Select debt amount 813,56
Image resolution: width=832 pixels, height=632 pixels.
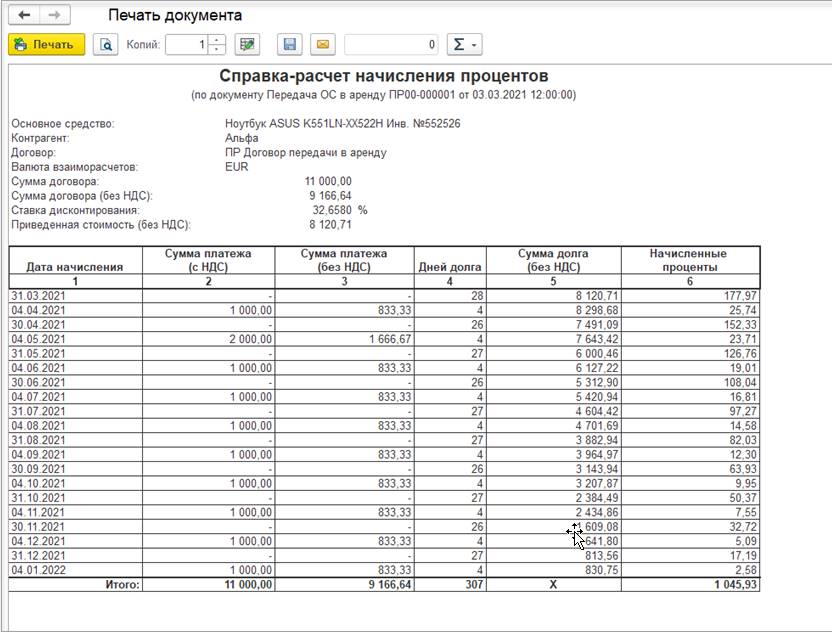(553, 556)
